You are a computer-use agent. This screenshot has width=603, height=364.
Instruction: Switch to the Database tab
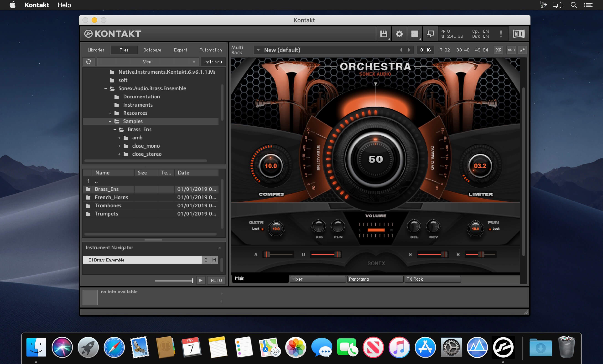[152, 50]
